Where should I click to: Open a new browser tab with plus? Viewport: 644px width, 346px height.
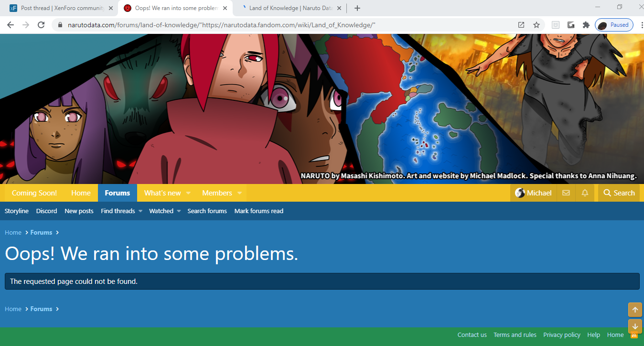[357, 8]
